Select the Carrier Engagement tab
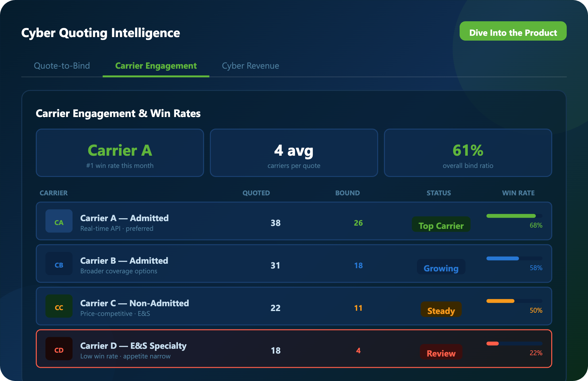The width and height of the screenshot is (588, 381). point(156,66)
